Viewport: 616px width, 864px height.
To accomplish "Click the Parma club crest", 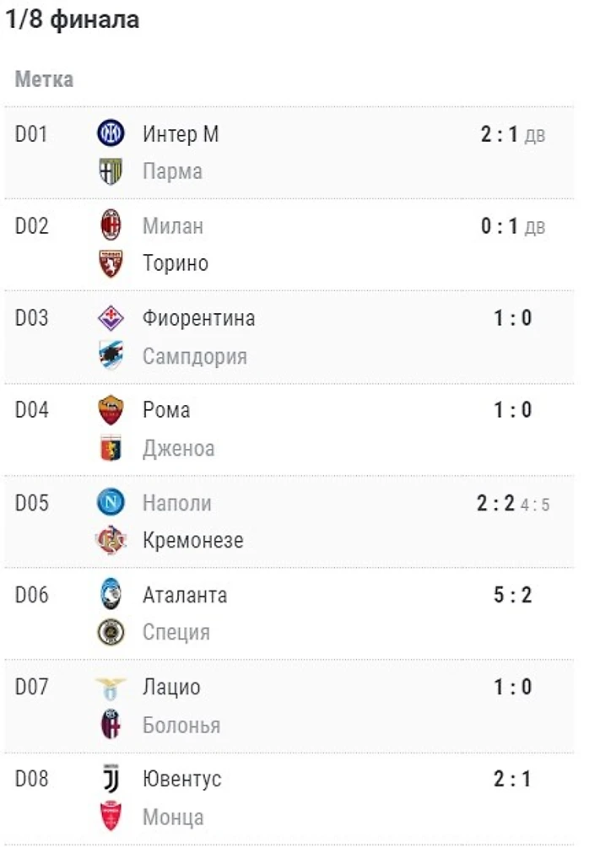I will (x=111, y=171).
